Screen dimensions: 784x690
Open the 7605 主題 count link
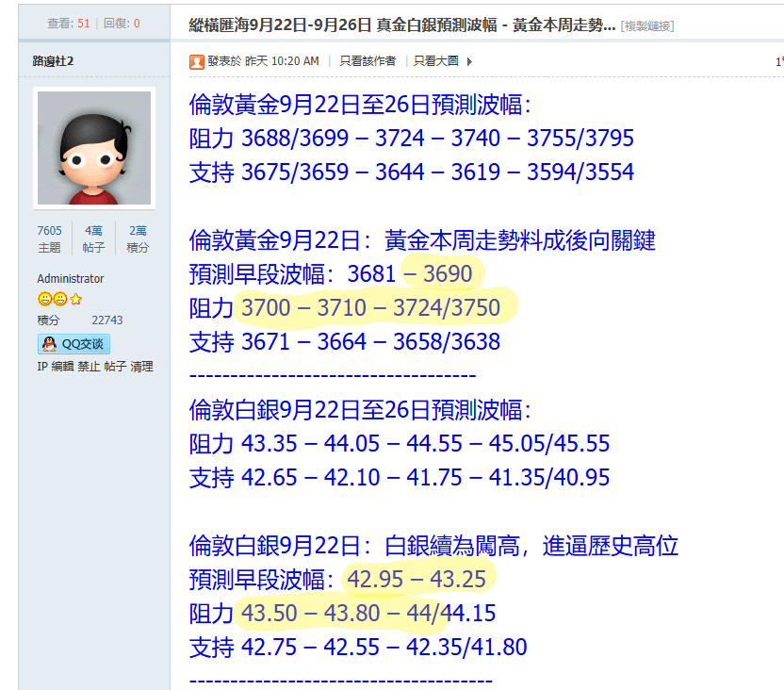coord(49,231)
